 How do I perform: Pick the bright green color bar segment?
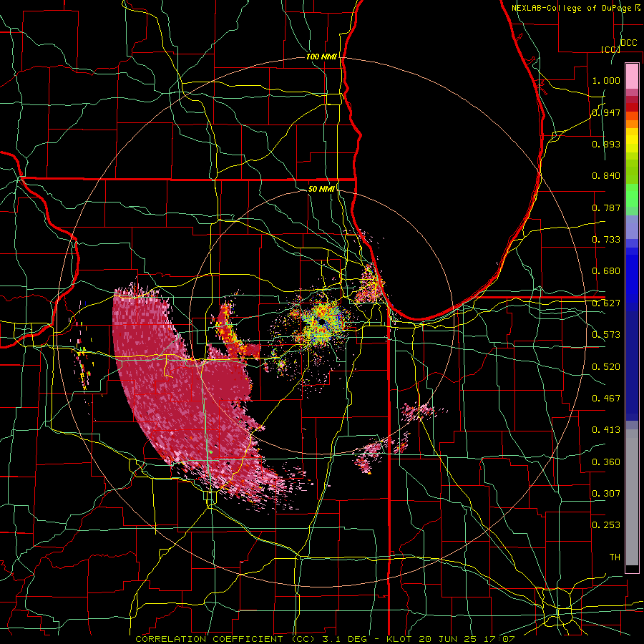tap(632, 195)
